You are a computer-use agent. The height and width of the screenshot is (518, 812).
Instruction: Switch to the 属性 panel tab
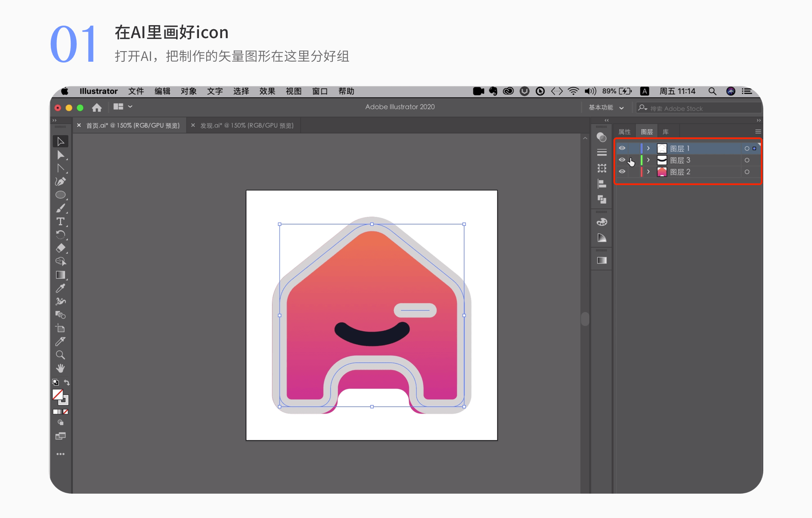click(624, 132)
